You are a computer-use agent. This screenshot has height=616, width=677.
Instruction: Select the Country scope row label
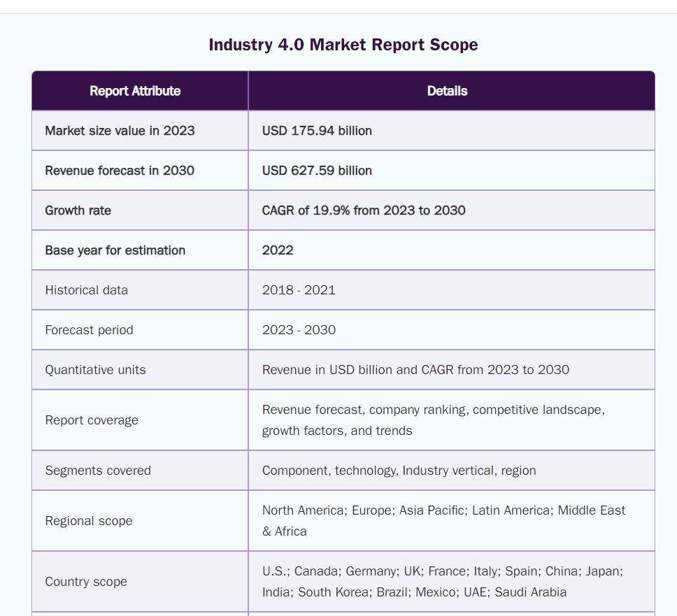pos(86,582)
